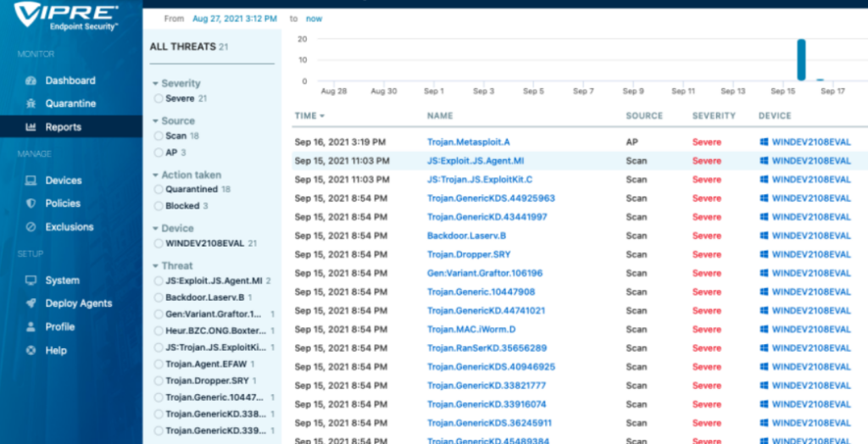This screenshot has width=868, height=444.
Task: Collapse the Severity filter section
Action: coord(176,84)
